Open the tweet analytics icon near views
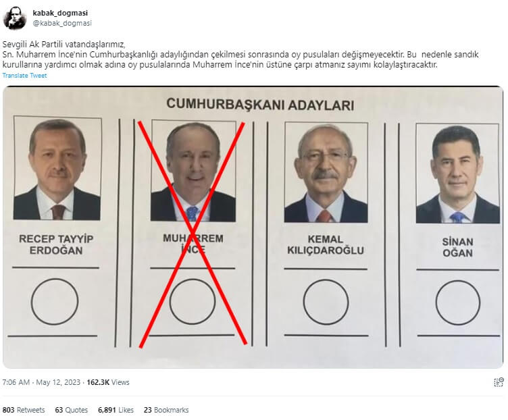This screenshot has width=508, height=420. (x=499, y=382)
